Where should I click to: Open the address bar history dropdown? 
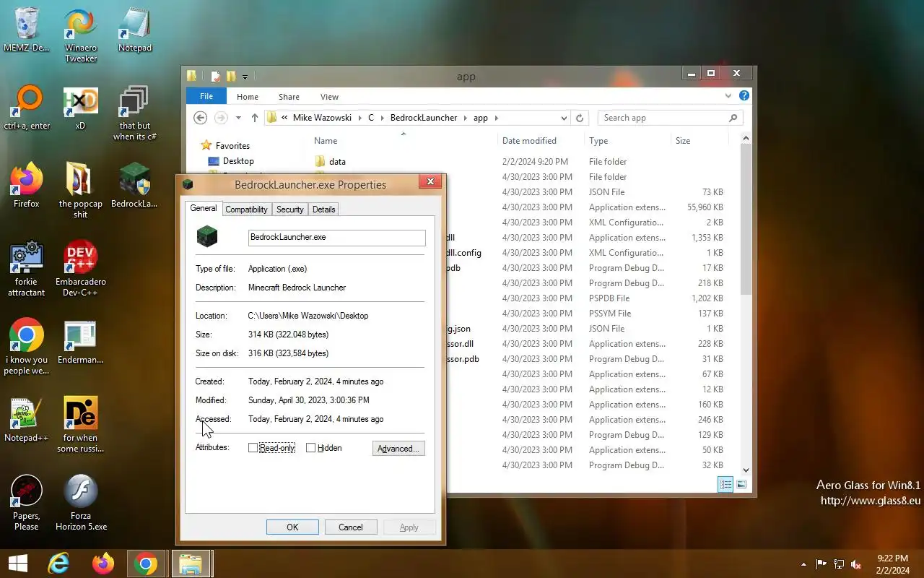[x=564, y=118]
